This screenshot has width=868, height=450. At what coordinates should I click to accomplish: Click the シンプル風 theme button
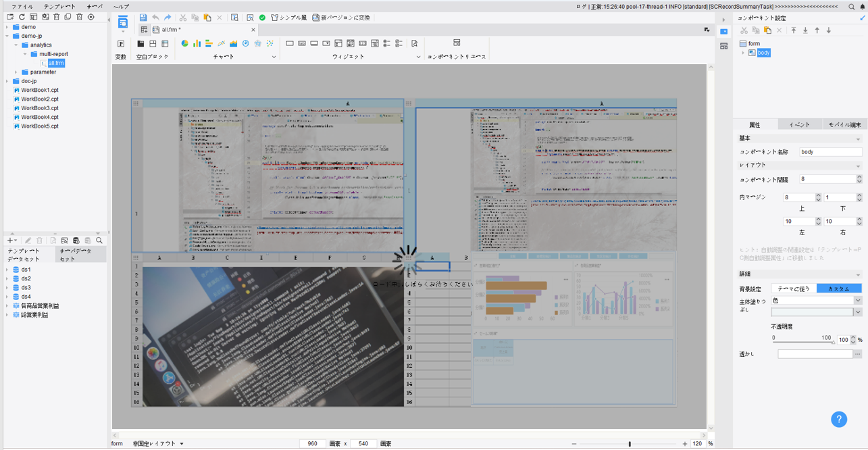[x=289, y=18]
